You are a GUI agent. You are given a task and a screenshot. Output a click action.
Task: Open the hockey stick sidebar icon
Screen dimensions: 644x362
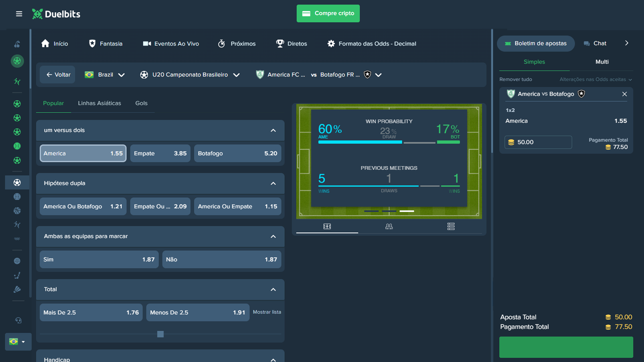[x=17, y=275]
